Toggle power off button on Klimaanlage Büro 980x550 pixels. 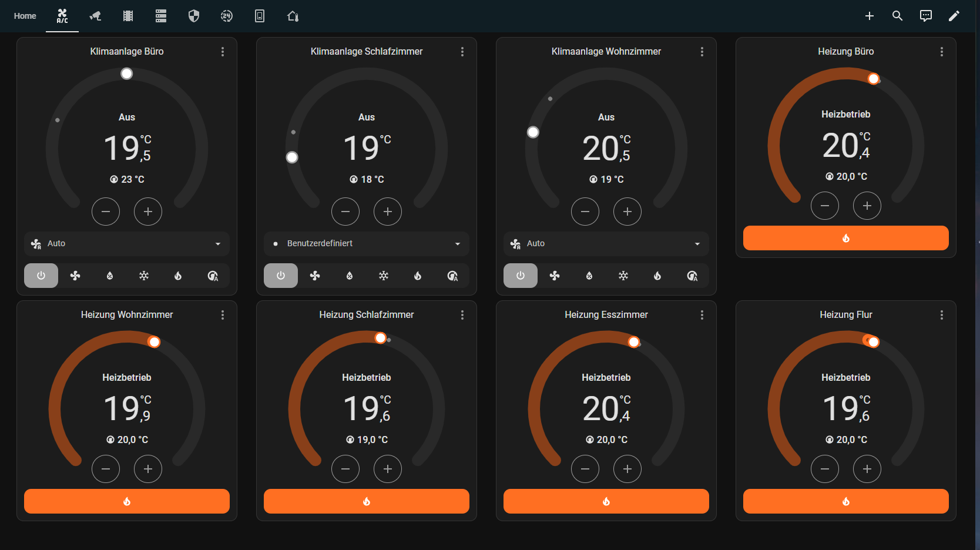click(41, 276)
